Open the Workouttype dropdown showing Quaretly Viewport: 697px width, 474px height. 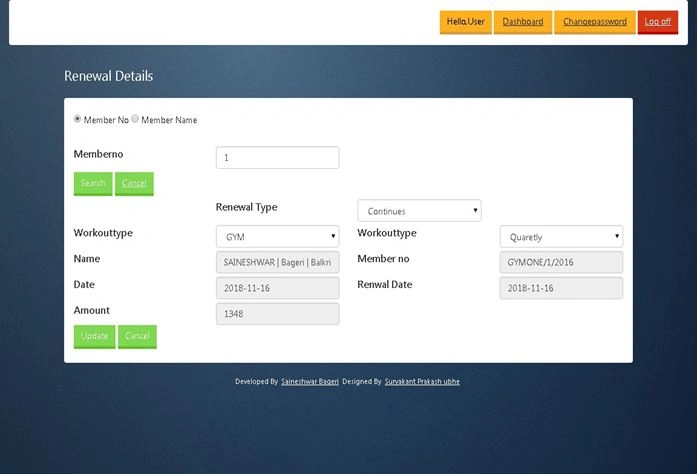pos(561,237)
